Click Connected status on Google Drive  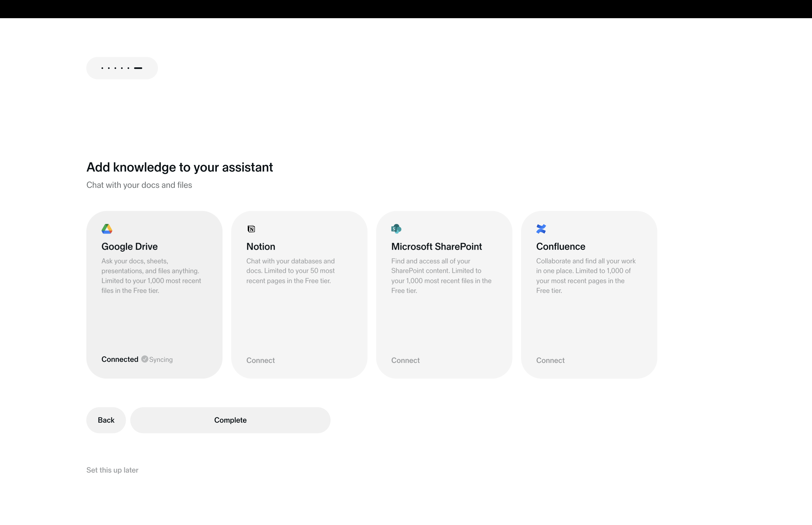(x=120, y=359)
